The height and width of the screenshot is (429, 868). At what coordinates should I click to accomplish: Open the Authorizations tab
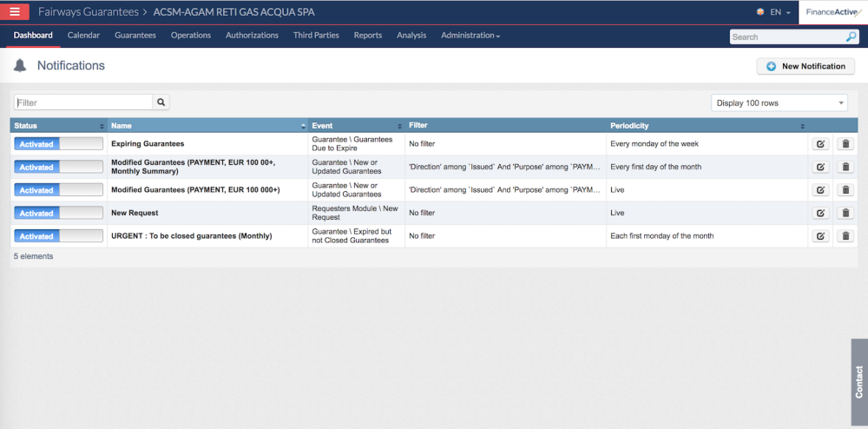pos(252,36)
